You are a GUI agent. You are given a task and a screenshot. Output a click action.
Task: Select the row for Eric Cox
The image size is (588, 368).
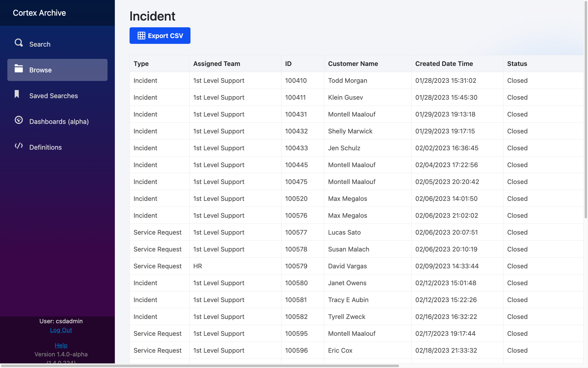click(x=340, y=350)
